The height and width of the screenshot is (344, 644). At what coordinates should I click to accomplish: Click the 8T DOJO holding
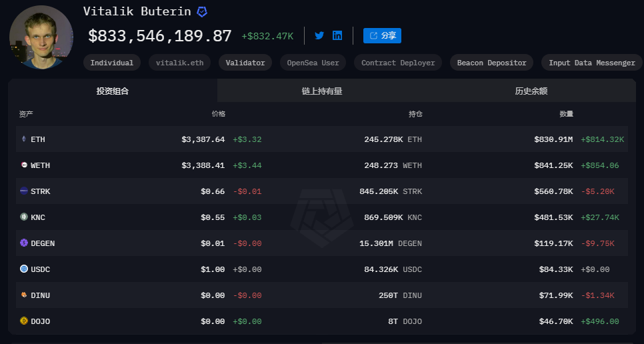tap(405, 321)
